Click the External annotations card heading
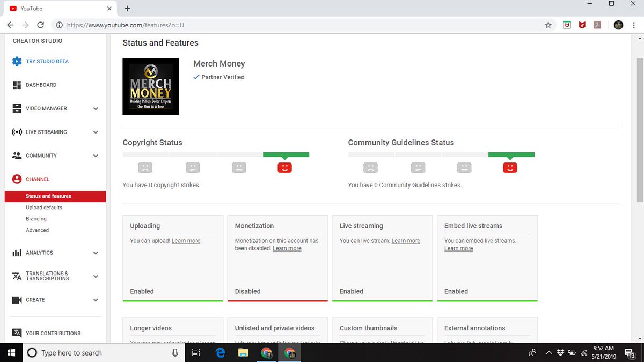This screenshot has width=644, height=362. coord(475,328)
